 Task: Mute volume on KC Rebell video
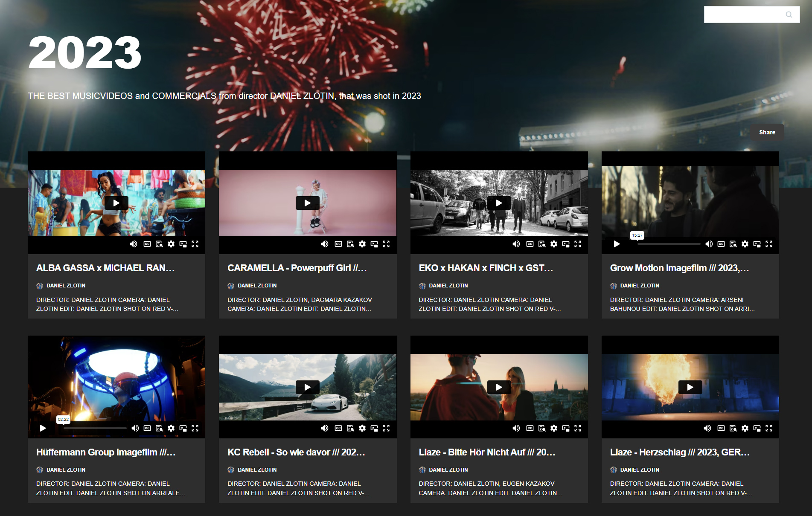(x=325, y=428)
